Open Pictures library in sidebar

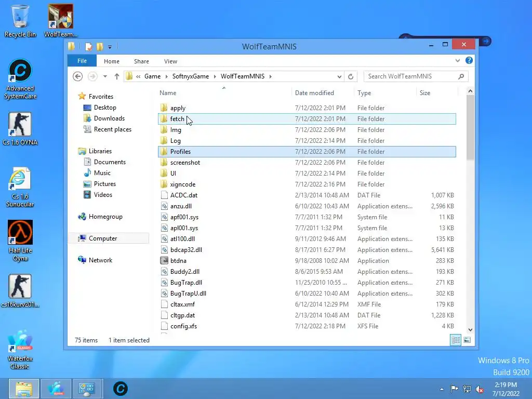point(105,183)
